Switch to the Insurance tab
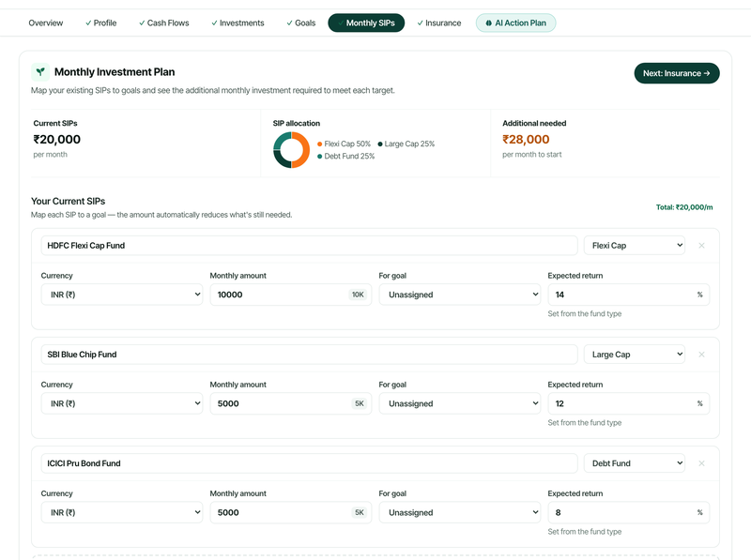Image resolution: width=751 pixels, height=560 pixels. 438,23
